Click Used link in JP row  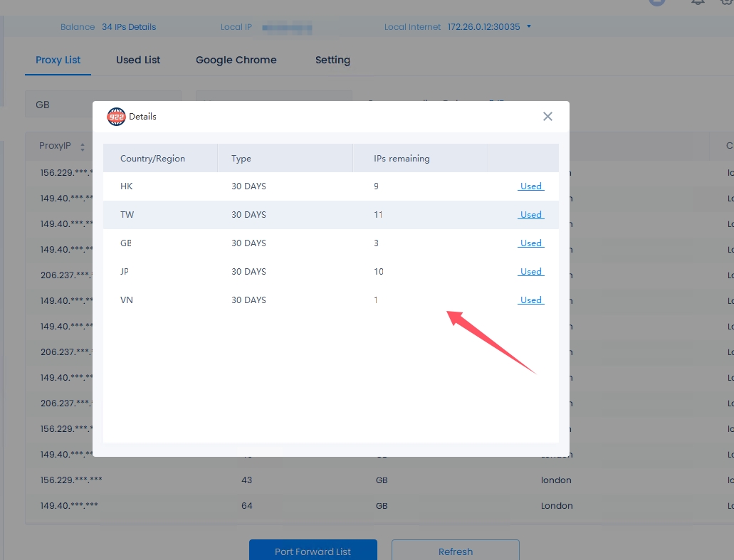[530, 272]
